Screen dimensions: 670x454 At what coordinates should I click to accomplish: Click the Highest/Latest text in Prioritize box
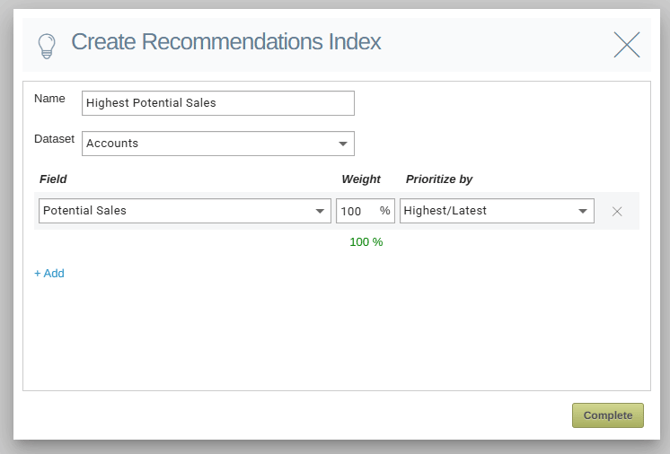[x=445, y=210]
